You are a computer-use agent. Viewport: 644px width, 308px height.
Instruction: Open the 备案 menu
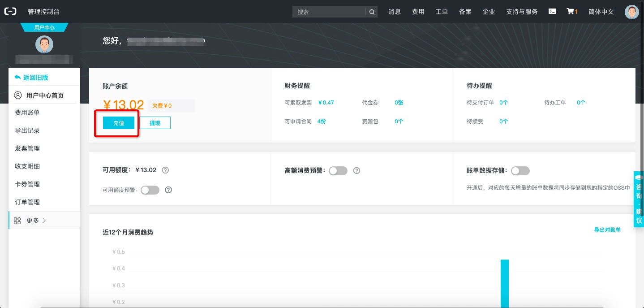click(465, 12)
